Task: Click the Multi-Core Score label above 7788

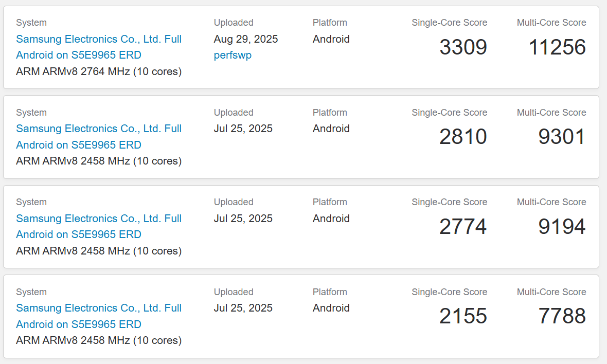Action: pos(551,292)
